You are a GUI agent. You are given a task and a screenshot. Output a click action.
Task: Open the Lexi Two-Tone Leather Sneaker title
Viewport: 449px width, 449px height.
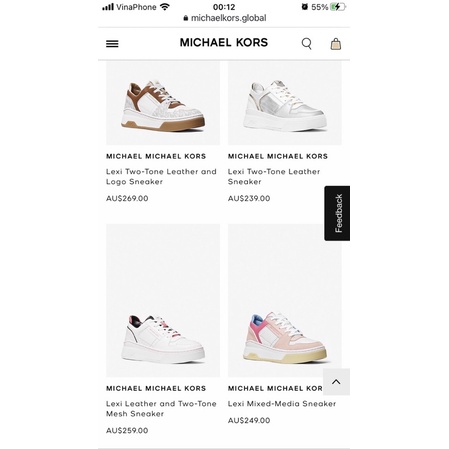tap(274, 177)
